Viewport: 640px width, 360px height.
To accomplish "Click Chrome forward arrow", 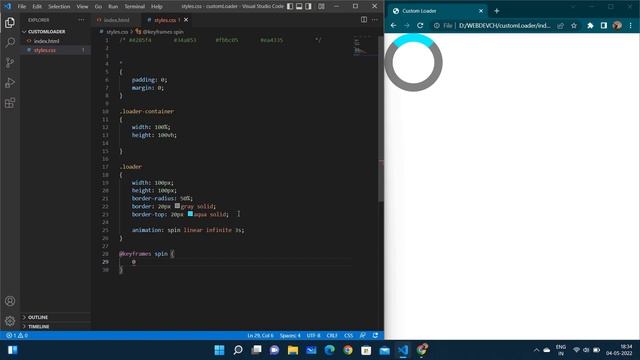I will [407, 25].
